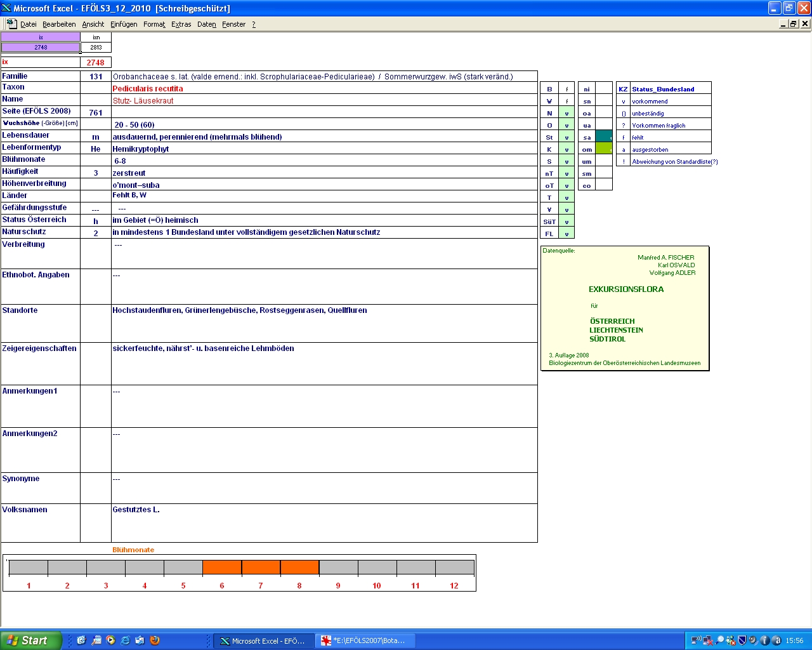The height and width of the screenshot is (650, 812).
Task: Select the 'im Gebiet (=Ö) heimisch' cell
Action: click(x=324, y=220)
